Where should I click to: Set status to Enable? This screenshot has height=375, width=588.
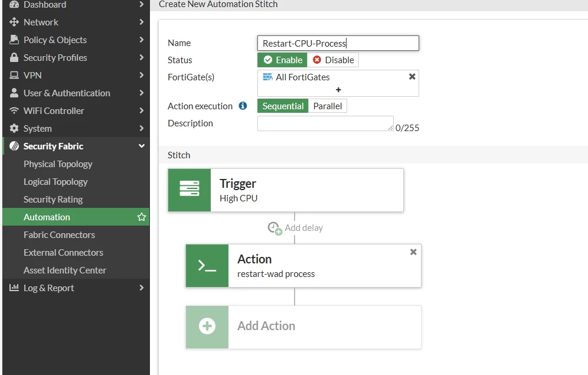point(282,60)
